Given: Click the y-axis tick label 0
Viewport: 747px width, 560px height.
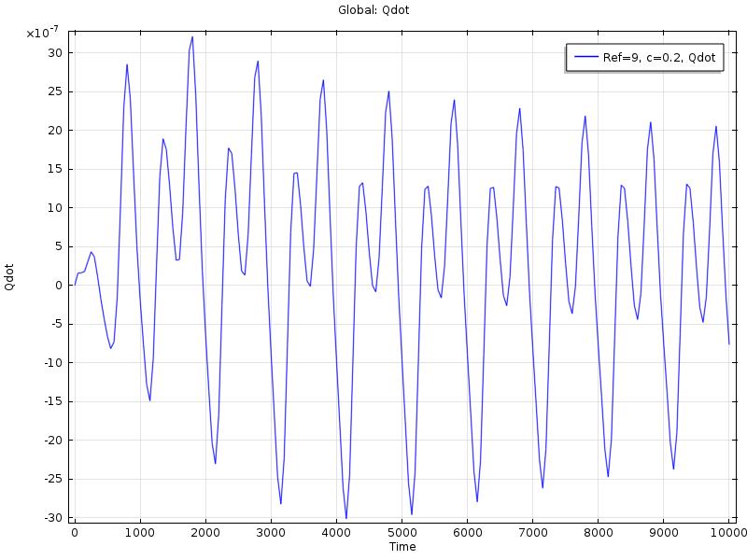Looking at the screenshot, I should [59, 285].
